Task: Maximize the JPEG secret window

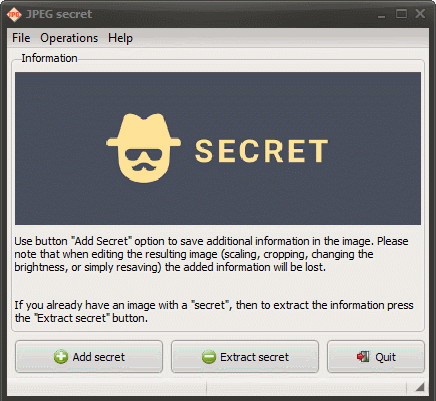Action: click(x=401, y=14)
